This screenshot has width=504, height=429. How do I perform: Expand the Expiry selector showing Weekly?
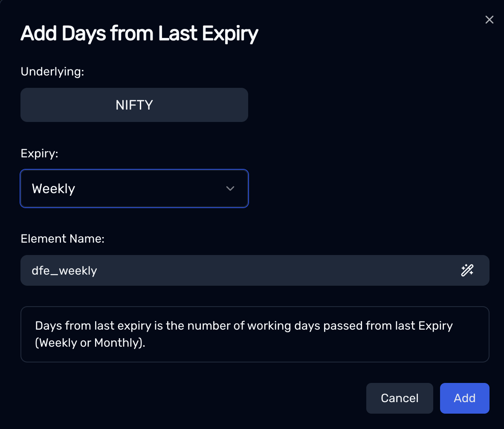[134, 188]
